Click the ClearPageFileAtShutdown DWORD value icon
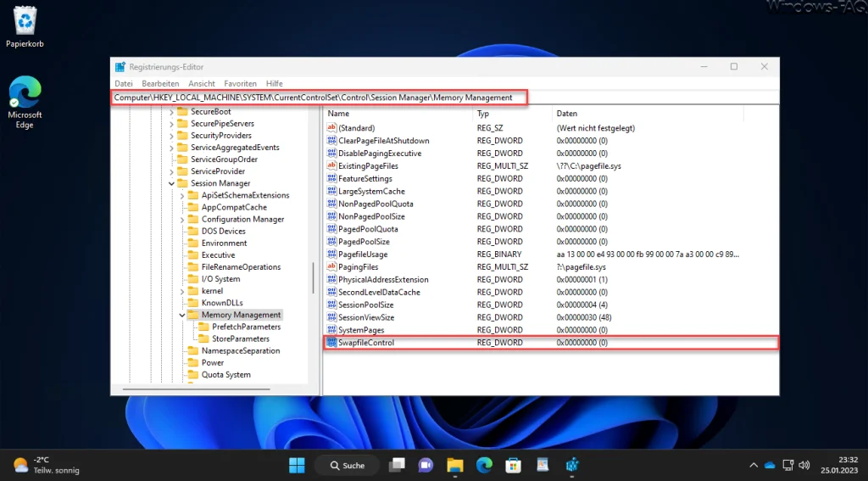 click(x=331, y=141)
